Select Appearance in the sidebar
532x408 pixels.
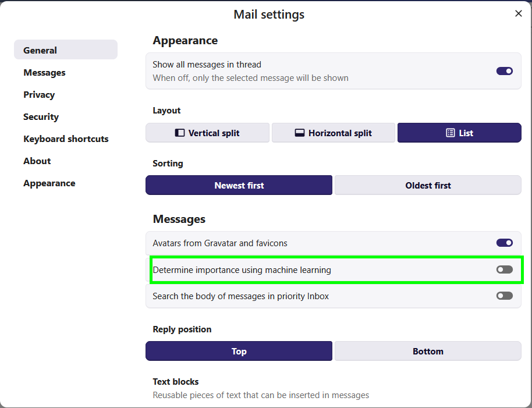click(x=49, y=183)
